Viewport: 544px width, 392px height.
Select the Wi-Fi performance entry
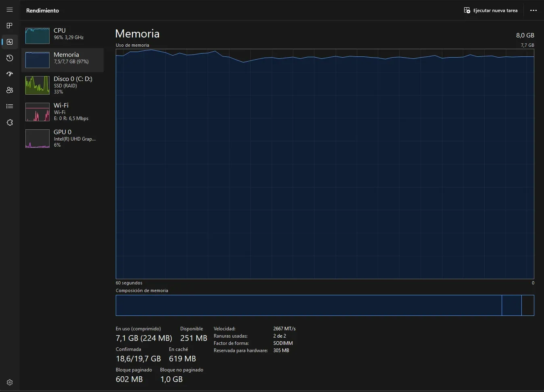point(63,112)
